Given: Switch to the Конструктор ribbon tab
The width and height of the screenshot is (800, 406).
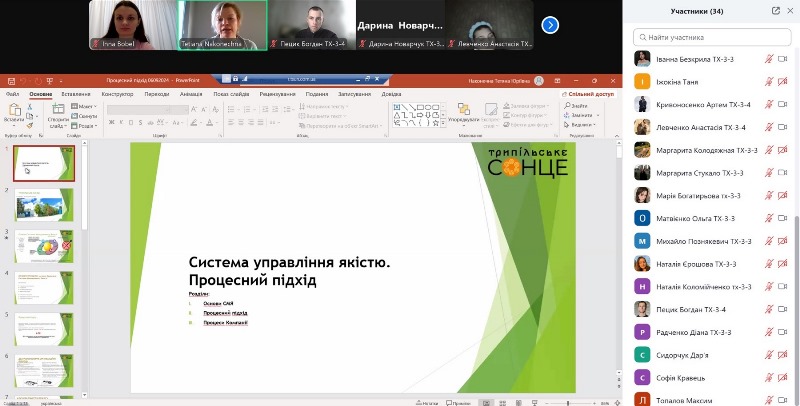Looking at the screenshot, I should (x=117, y=94).
